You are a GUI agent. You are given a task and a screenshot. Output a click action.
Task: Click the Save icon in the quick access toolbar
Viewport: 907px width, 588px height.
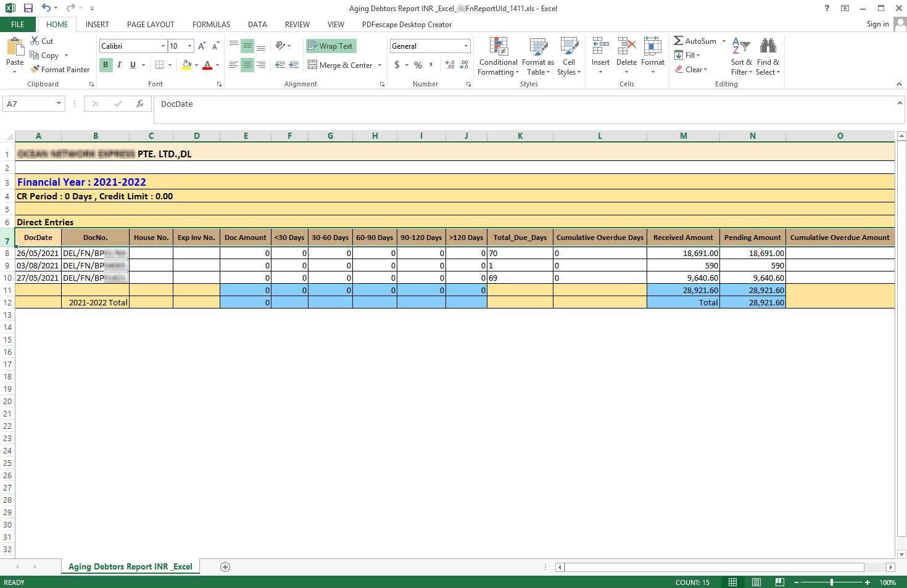(x=28, y=8)
